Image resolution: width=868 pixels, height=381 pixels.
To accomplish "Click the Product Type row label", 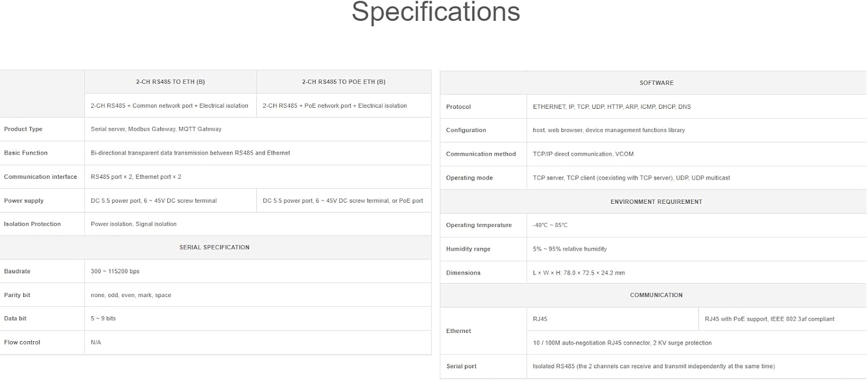I will coord(23,129).
